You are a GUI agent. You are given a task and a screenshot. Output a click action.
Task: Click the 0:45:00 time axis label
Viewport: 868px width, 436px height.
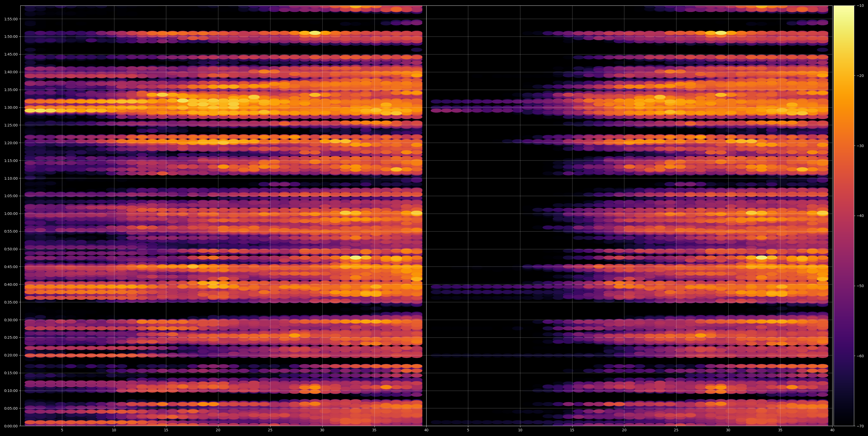[x=11, y=267]
